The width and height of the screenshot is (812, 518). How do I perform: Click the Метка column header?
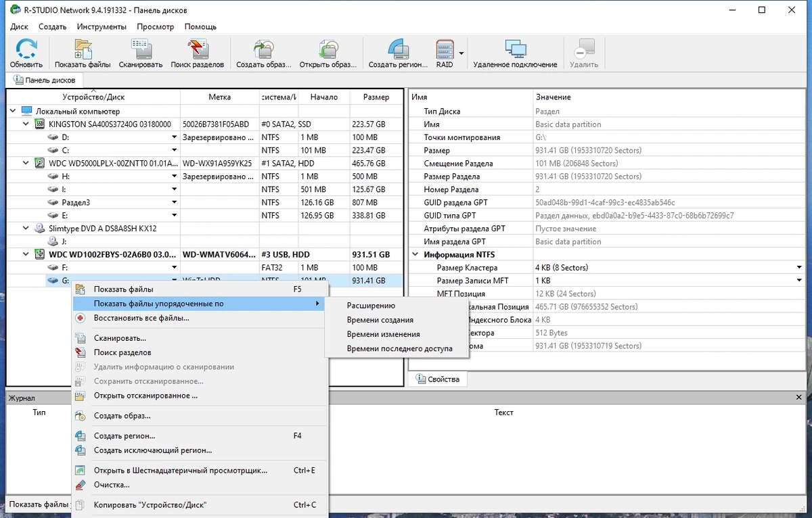(220, 97)
